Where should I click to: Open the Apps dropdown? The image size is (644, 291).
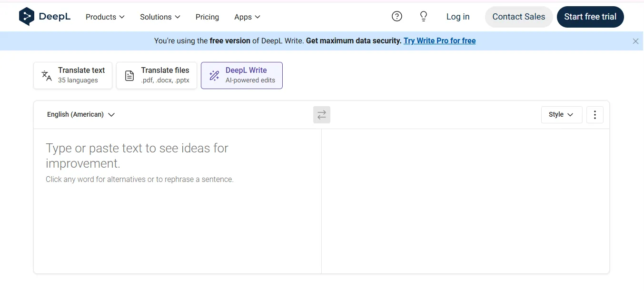[x=248, y=17]
